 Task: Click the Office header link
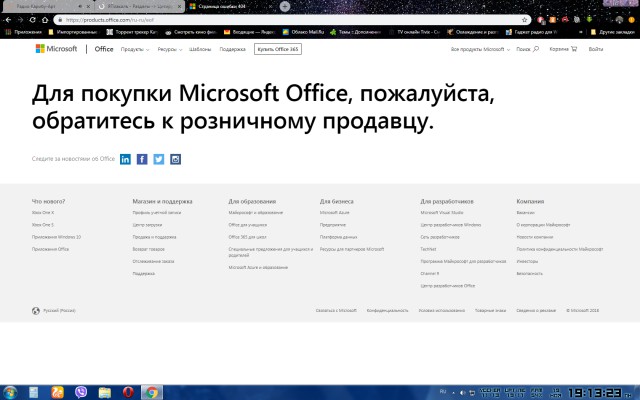point(104,49)
